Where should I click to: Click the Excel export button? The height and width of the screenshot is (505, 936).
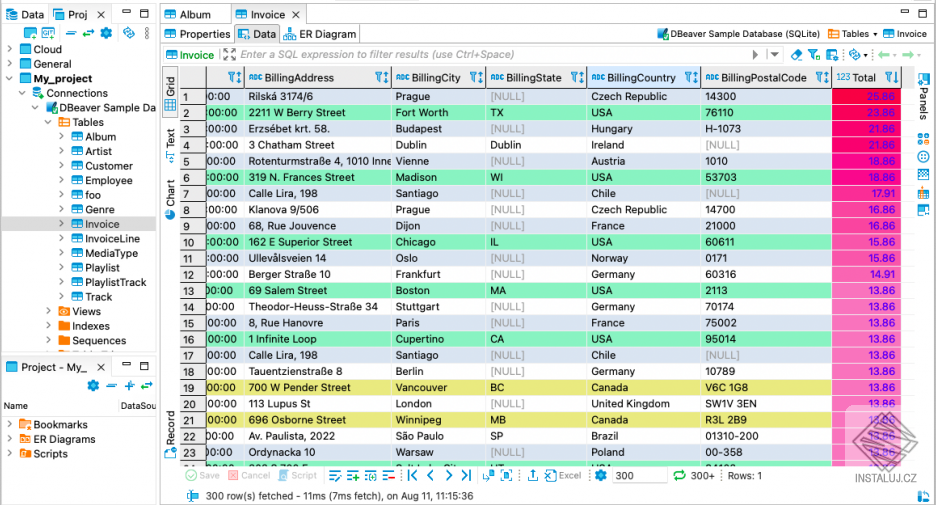pyautogui.click(x=563, y=476)
